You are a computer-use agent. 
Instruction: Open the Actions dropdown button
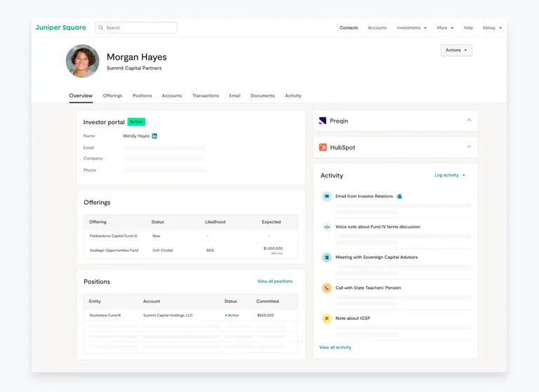click(x=456, y=50)
